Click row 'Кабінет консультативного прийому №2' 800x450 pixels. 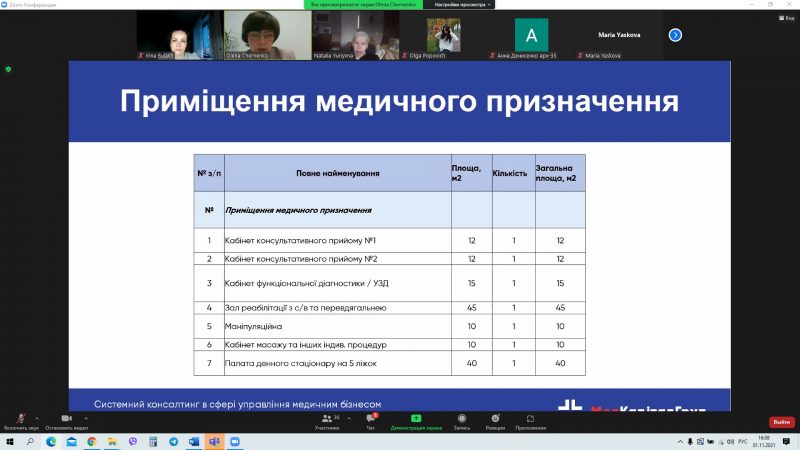coord(389,259)
